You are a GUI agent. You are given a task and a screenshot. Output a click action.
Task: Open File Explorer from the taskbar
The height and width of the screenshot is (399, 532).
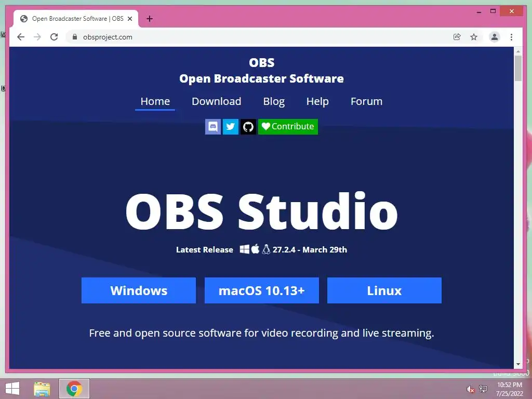42,389
